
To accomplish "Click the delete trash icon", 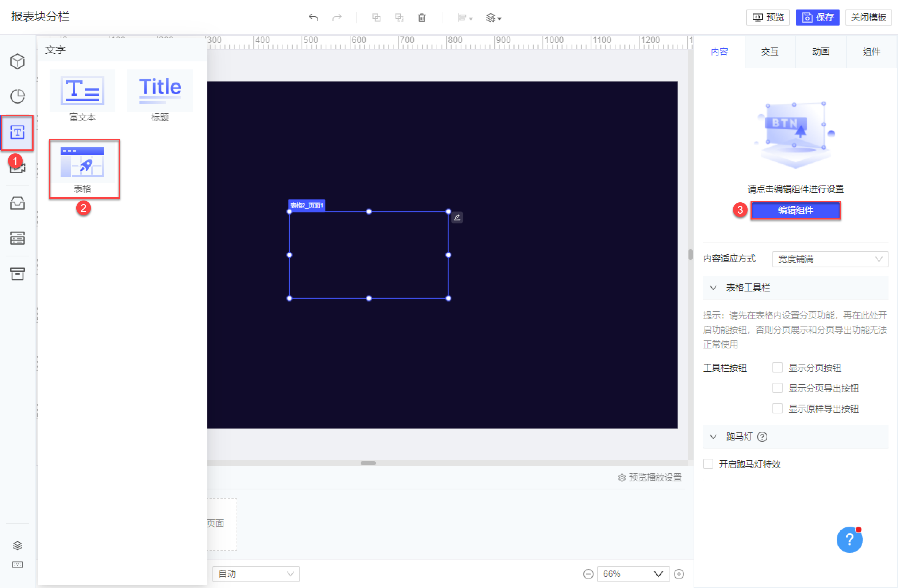I will pos(422,18).
